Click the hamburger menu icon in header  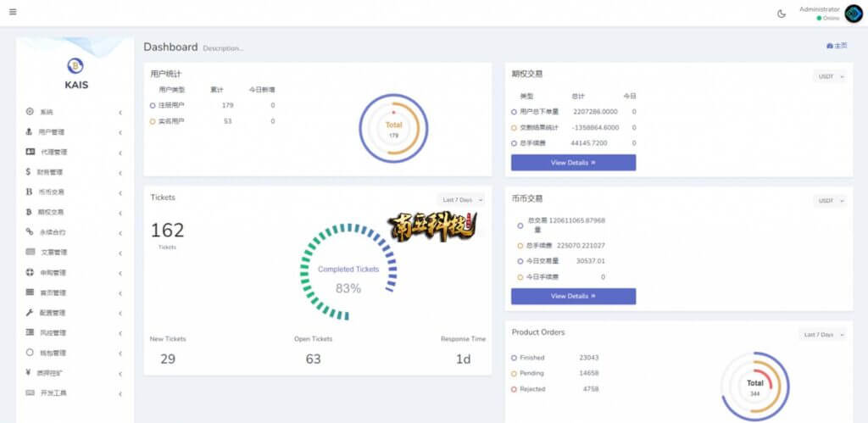click(x=13, y=12)
